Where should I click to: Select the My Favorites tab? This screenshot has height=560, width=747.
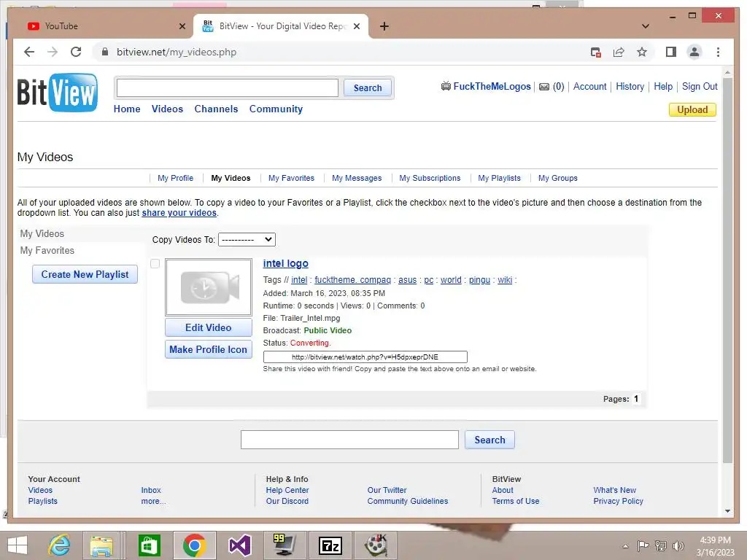(291, 178)
